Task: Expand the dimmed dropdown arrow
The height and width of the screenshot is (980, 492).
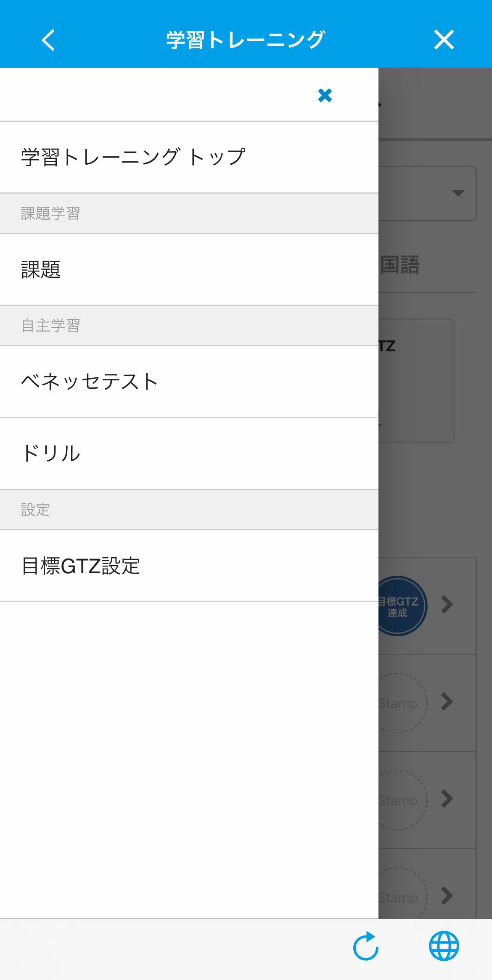Action: 458,193
